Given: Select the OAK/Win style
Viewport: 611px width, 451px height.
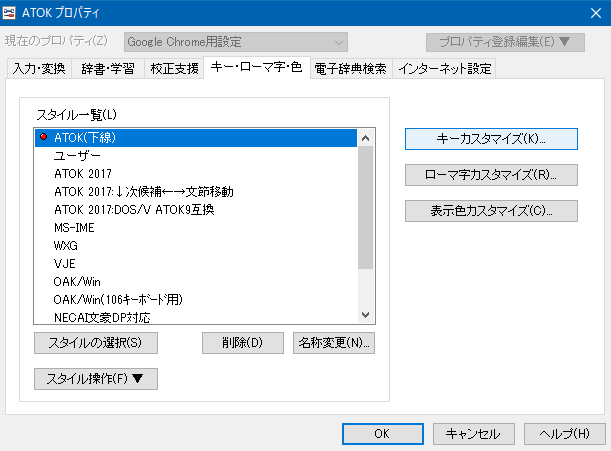Looking at the screenshot, I should click(196, 281).
